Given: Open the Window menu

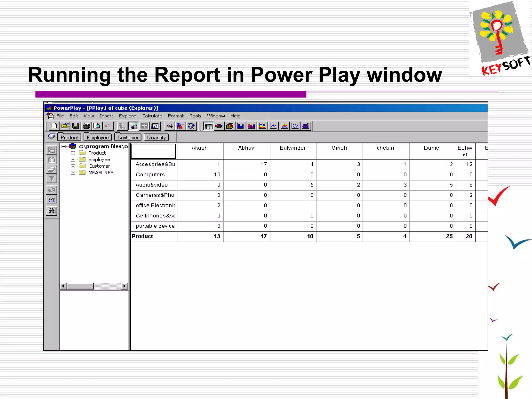Looking at the screenshot, I should click(216, 116).
